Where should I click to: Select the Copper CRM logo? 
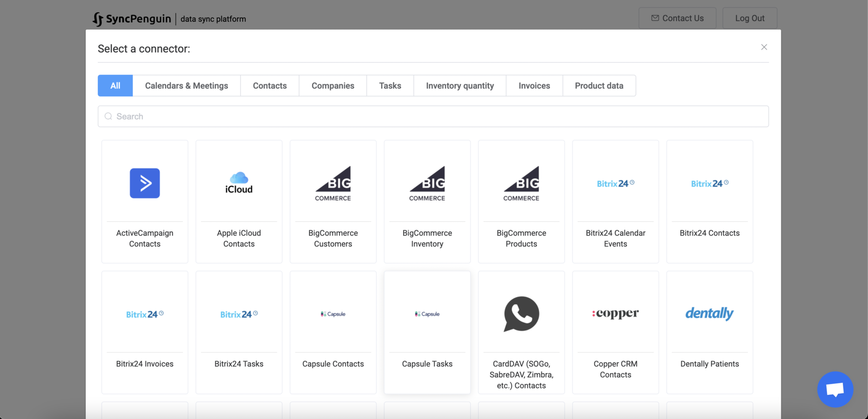(615, 314)
